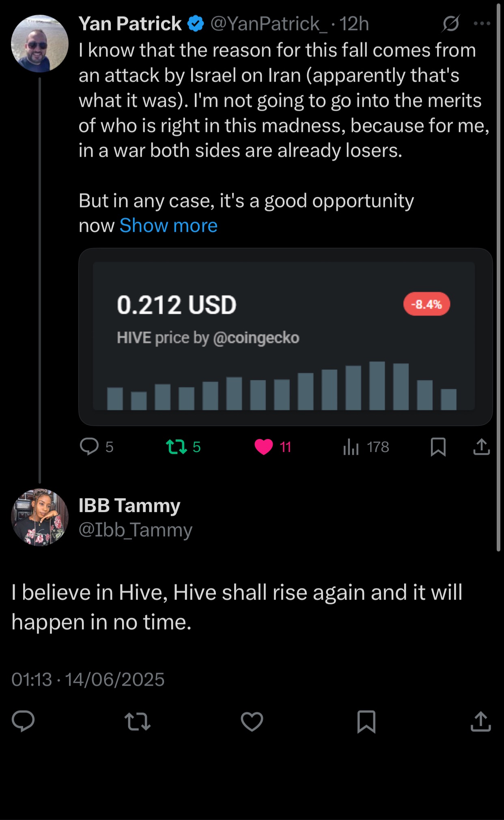Screen dimensions: 504x820
Task: Expand tweet with Show more link
Action: pos(168,226)
